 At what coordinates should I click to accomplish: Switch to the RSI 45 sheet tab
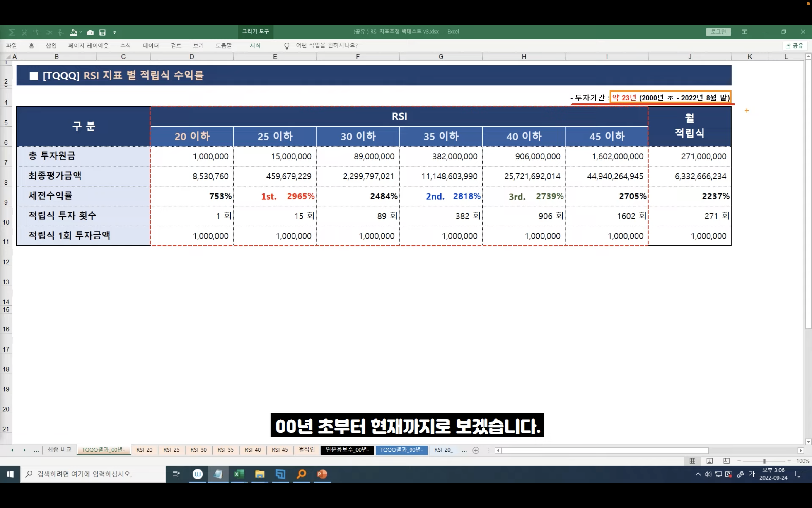(x=280, y=450)
